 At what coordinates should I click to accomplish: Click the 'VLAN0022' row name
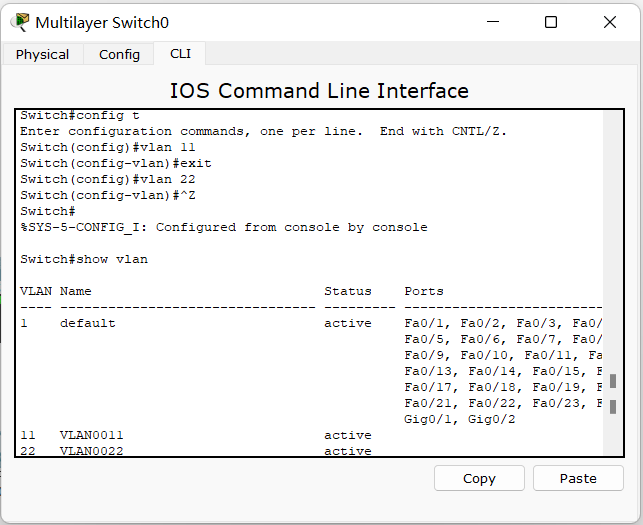(91, 451)
